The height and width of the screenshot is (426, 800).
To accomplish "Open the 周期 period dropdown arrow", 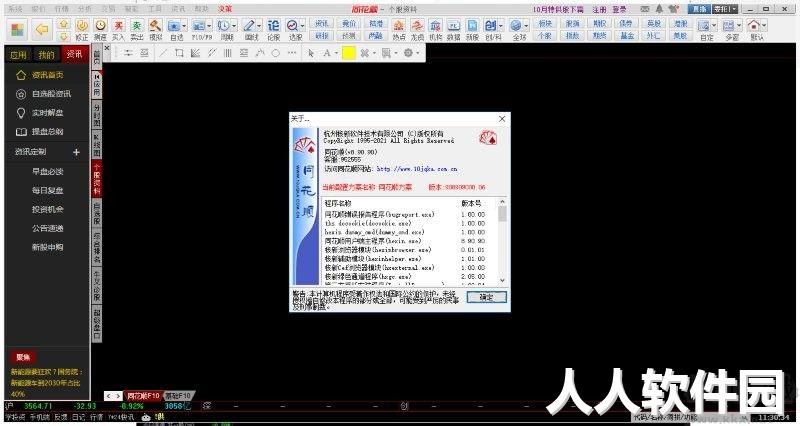I will [x=234, y=25].
